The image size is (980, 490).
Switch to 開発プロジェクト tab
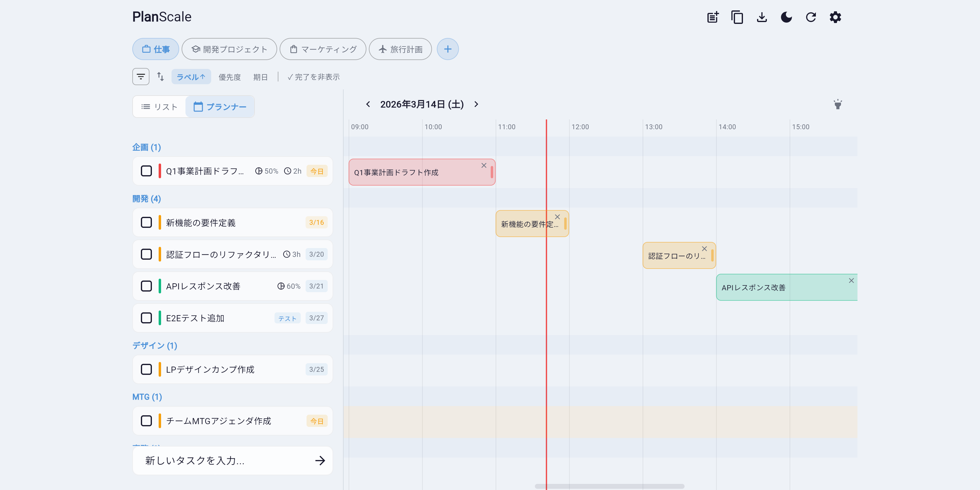point(229,49)
